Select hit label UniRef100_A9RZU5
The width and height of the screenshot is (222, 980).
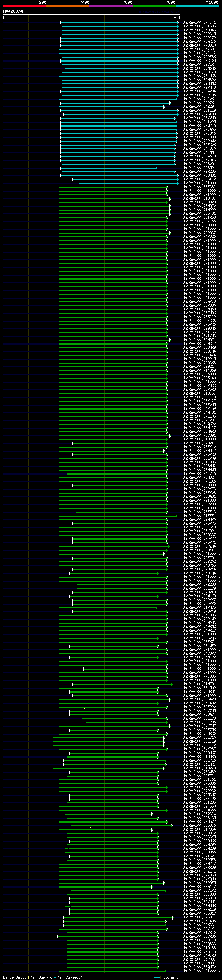click(x=199, y=172)
